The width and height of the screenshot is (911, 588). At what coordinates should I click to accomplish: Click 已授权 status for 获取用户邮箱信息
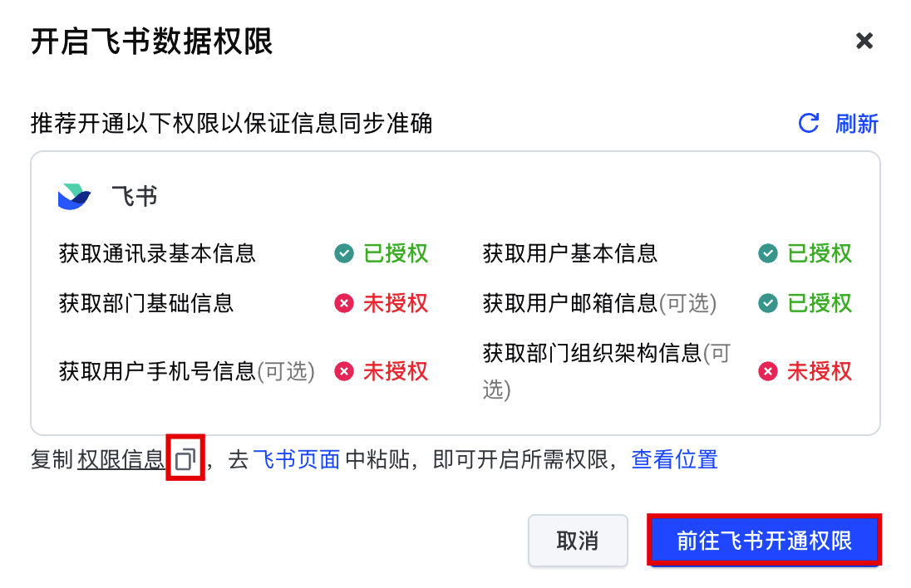coord(820,303)
